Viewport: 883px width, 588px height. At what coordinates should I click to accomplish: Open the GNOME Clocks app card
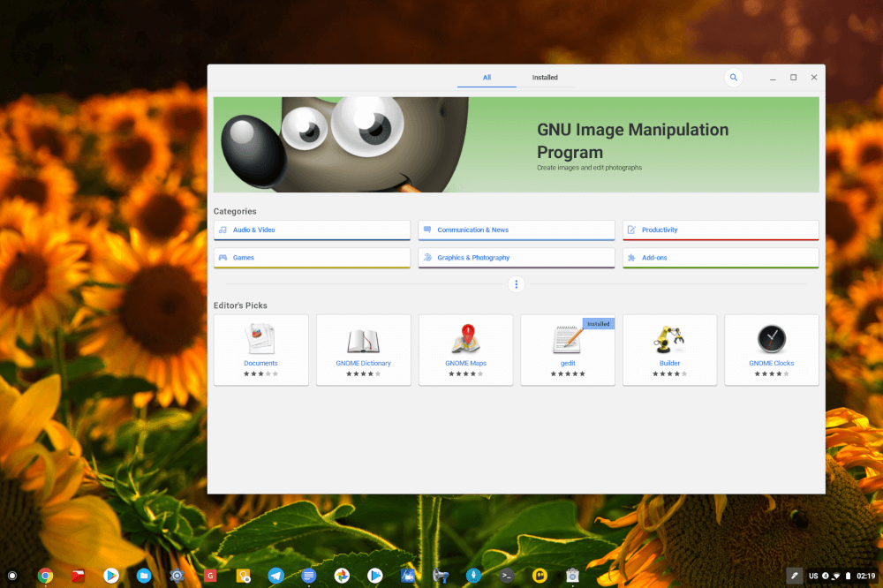pos(772,350)
